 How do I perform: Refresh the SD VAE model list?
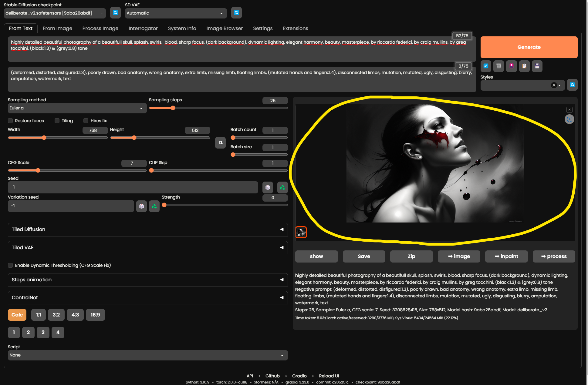(x=236, y=13)
